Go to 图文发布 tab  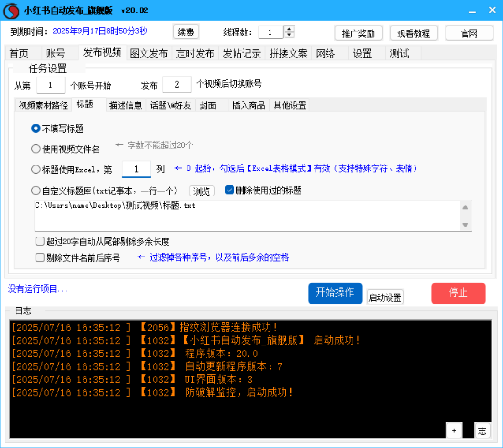149,53
